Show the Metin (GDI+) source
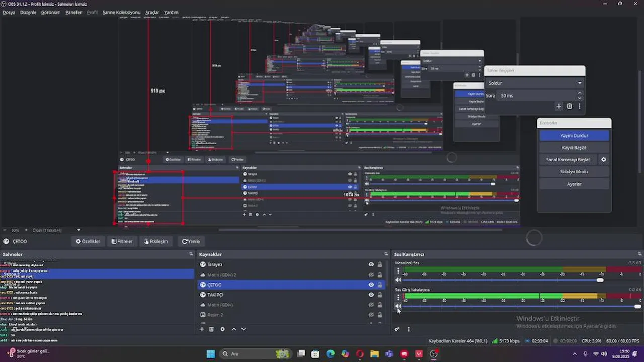This screenshot has width=644, height=362. click(371, 305)
